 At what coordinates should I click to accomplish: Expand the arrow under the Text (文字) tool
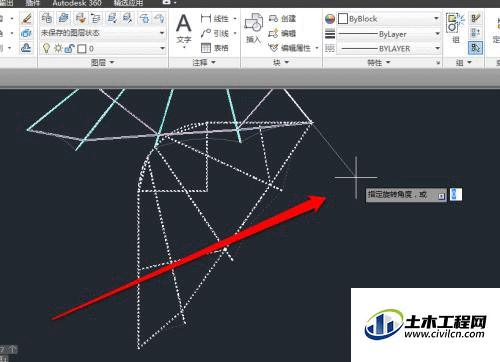pyautogui.click(x=184, y=47)
